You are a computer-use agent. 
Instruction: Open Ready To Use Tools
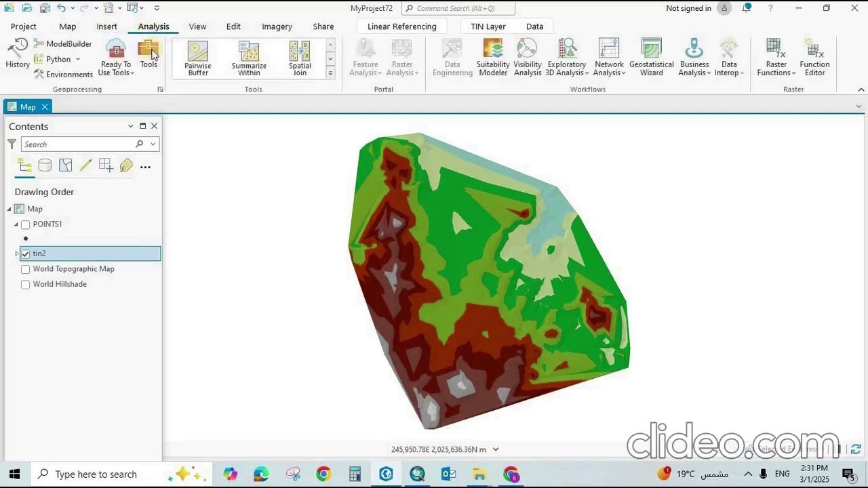point(116,57)
